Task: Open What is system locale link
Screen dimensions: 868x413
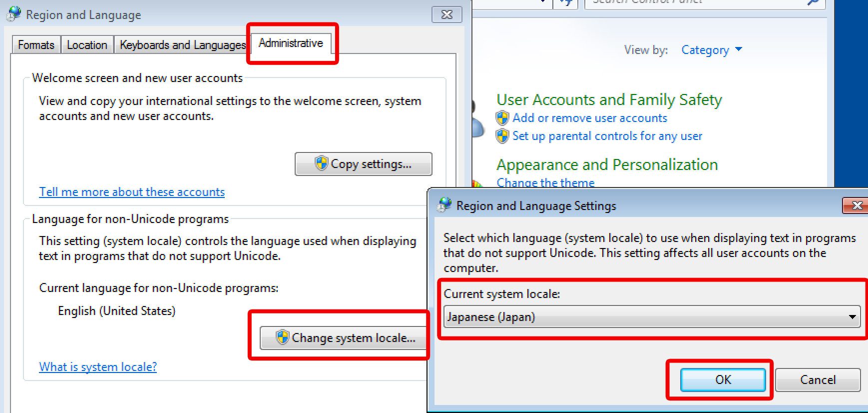Action: coord(98,367)
